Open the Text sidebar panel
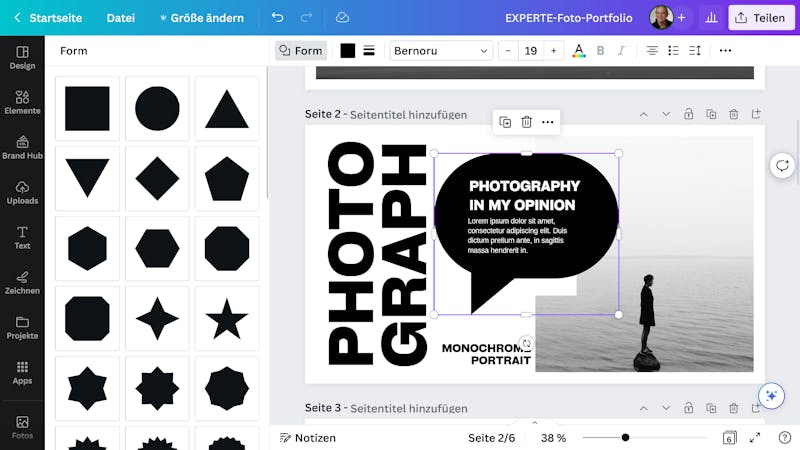 click(22, 238)
